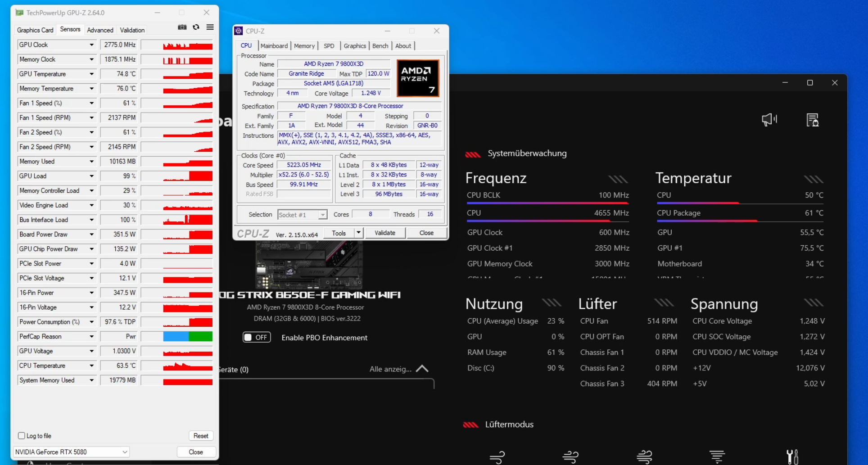This screenshot has width=868, height=465.
Task: Click the CPU-Z Tools button
Action: 339,233
